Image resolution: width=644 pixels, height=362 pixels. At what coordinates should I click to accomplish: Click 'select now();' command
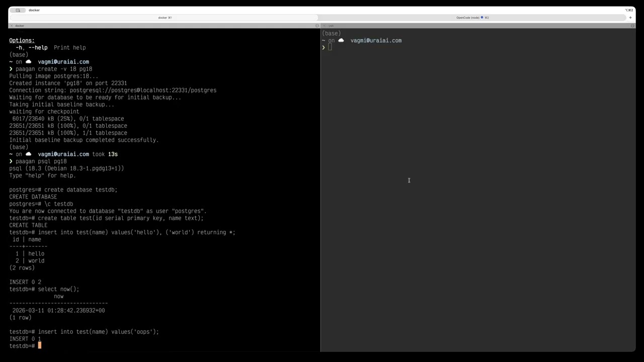pos(58,289)
